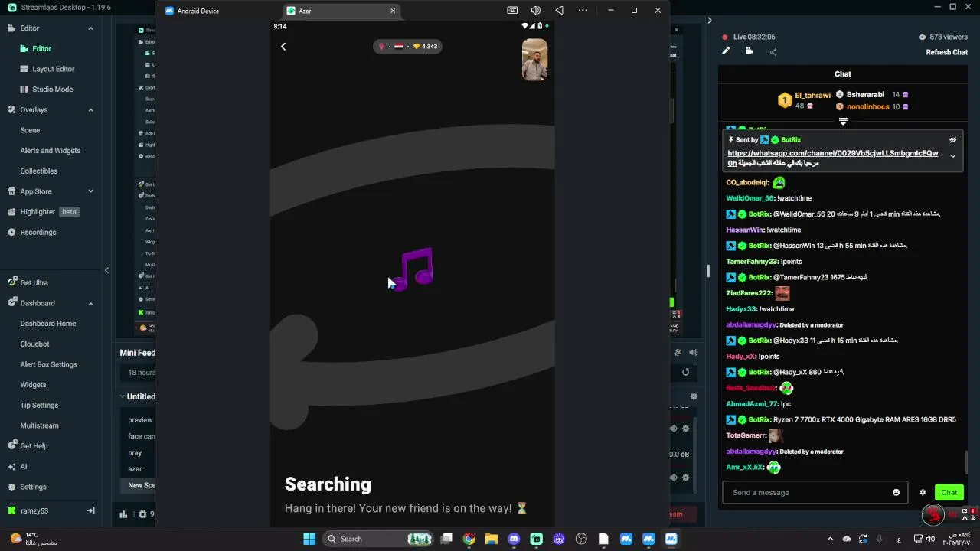
Task: Show hidden system tray icons
Action: 830,539
